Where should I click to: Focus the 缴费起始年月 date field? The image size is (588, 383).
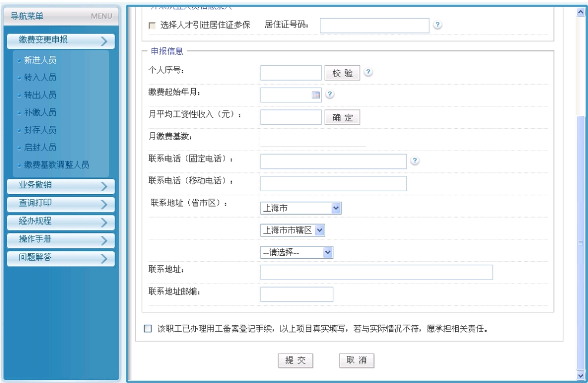click(291, 95)
